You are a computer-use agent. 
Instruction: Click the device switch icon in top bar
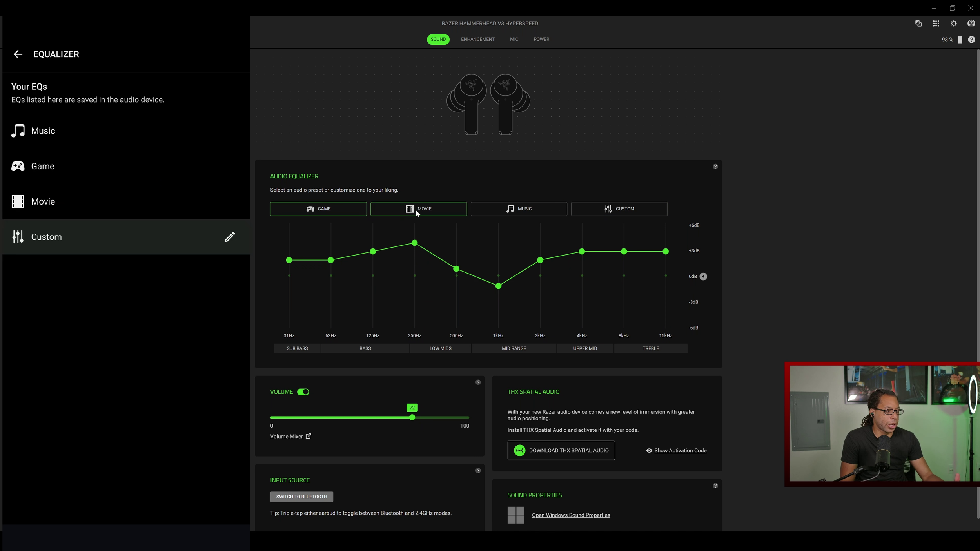[918, 24]
